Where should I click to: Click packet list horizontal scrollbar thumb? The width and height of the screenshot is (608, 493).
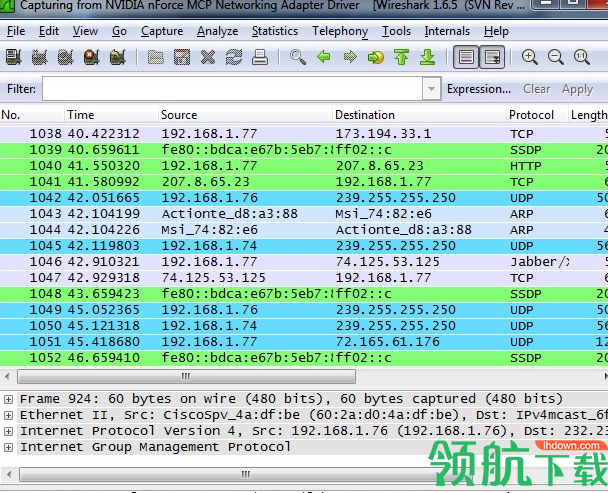tap(186, 376)
